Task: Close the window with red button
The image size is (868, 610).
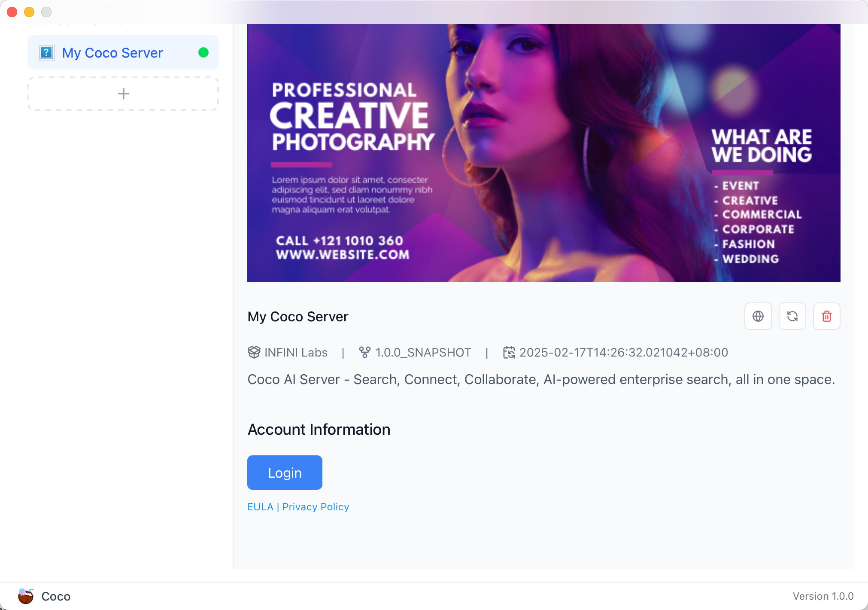Action: pyautogui.click(x=12, y=12)
